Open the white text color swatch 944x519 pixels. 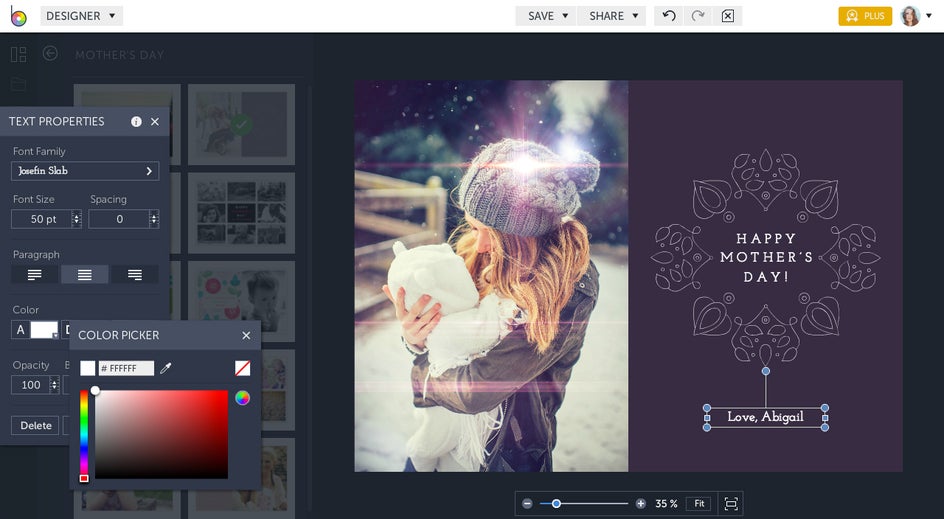point(45,330)
